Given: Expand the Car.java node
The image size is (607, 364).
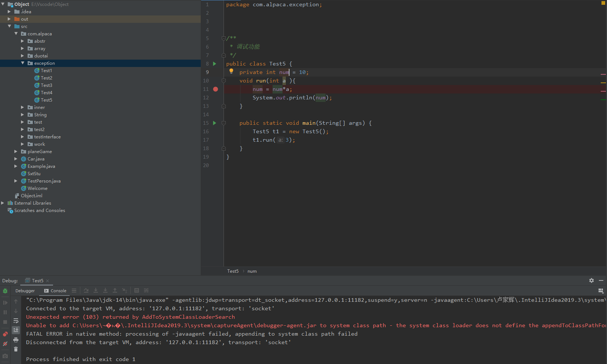Looking at the screenshot, I should tap(16, 159).
